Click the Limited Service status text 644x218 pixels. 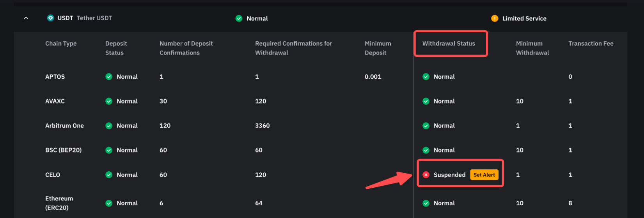click(x=524, y=18)
